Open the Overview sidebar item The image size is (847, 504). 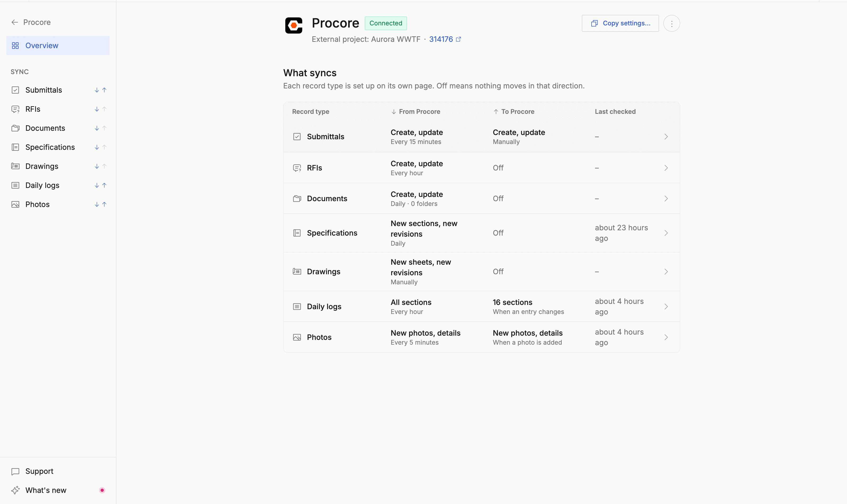click(58, 46)
